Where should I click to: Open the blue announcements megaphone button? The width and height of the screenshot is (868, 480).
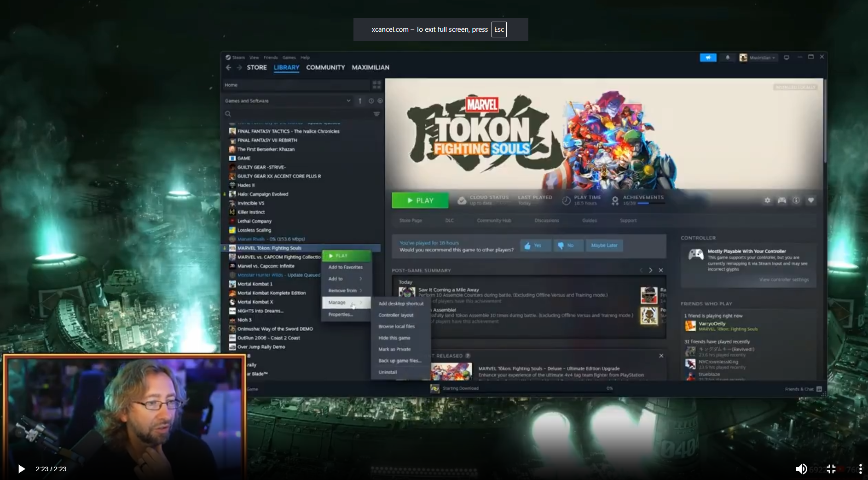click(x=708, y=58)
